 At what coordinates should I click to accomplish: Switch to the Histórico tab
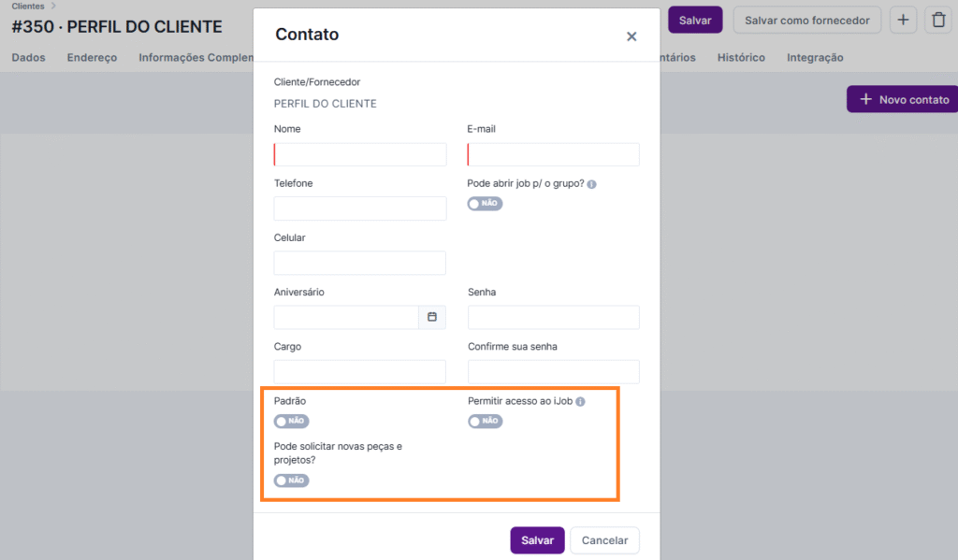[741, 58]
